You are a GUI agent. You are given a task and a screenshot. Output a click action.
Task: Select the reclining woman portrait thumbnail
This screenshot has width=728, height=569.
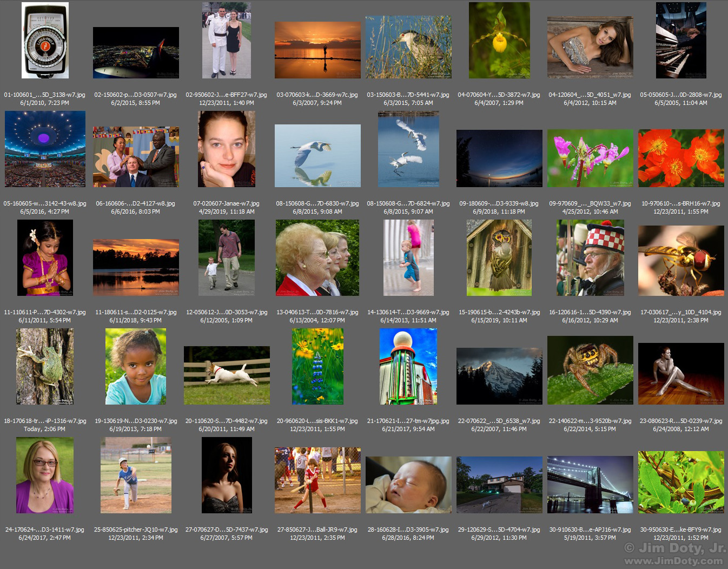[590, 47]
